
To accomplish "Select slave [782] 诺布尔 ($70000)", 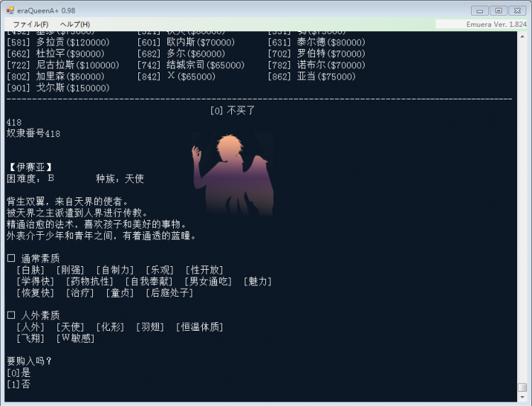I will click(316, 65).
